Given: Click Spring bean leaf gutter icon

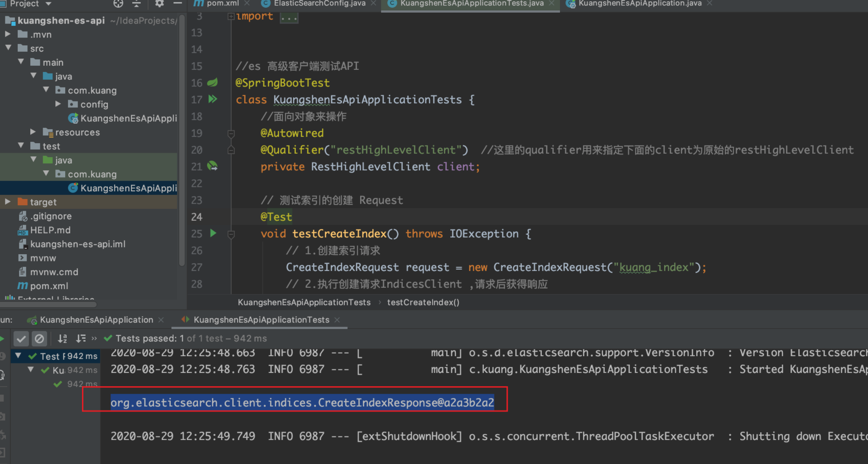Looking at the screenshot, I should point(212,82).
